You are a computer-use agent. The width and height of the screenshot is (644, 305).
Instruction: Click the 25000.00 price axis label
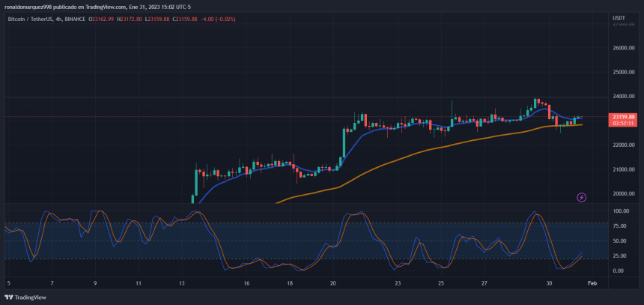pos(622,72)
